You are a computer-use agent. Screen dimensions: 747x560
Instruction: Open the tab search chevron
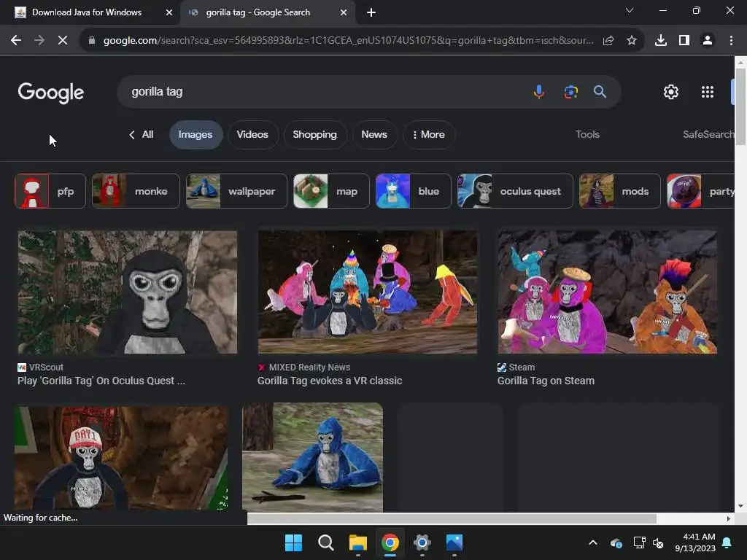(630, 10)
